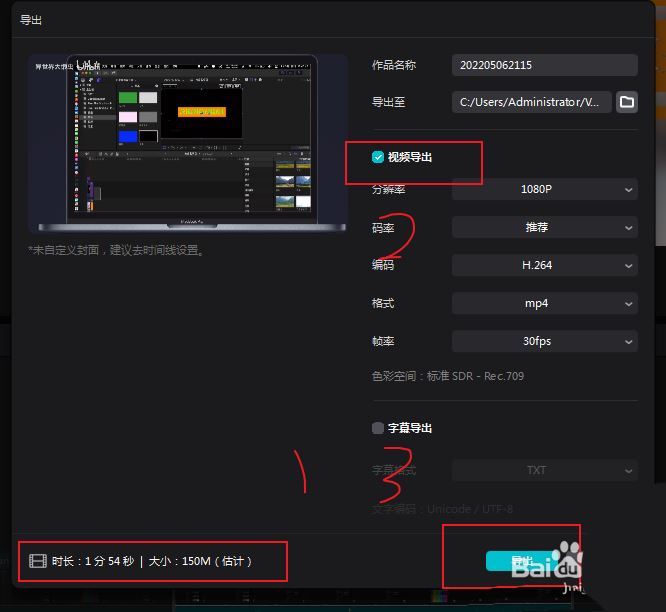Enable the 字幕导出 checkbox

pos(377,428)
